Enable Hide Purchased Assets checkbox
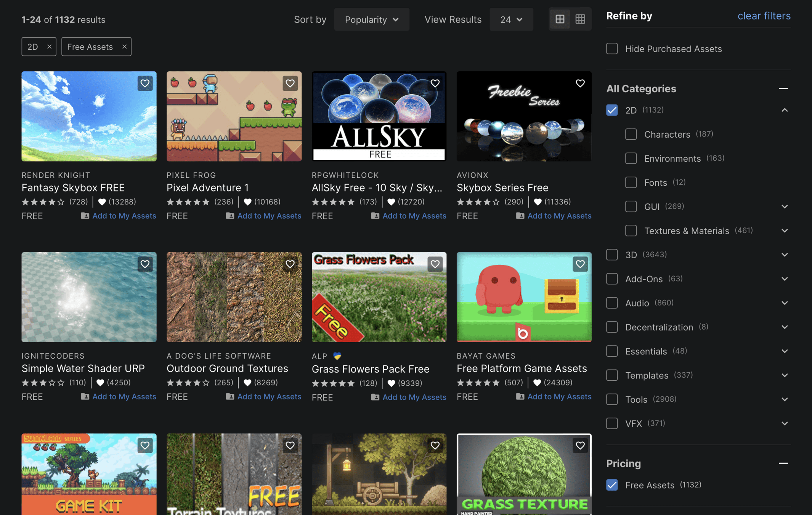Screen dimensions: 812x515 tap(612, 49)
